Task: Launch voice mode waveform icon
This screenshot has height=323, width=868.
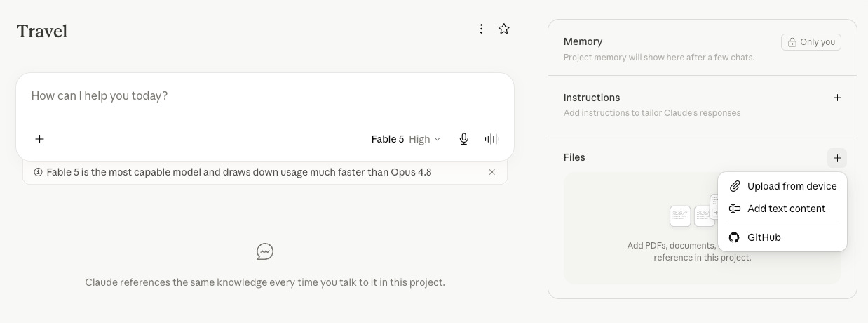Action: click(492, 139)
